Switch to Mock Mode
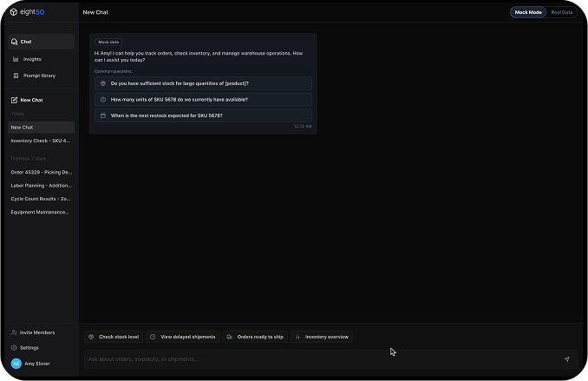This screenshot has width=588, height=381. coord(527,12)
